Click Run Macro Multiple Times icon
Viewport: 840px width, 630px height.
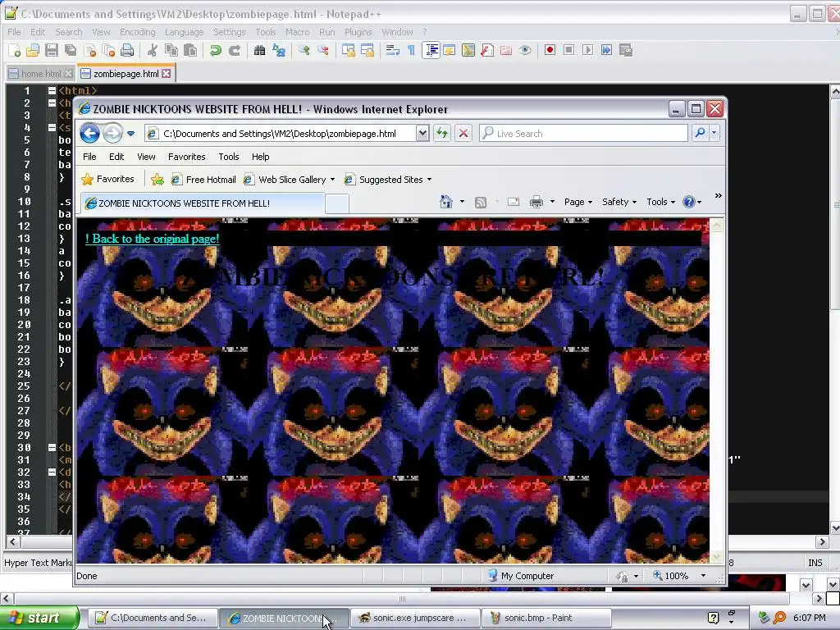point(606,50)
